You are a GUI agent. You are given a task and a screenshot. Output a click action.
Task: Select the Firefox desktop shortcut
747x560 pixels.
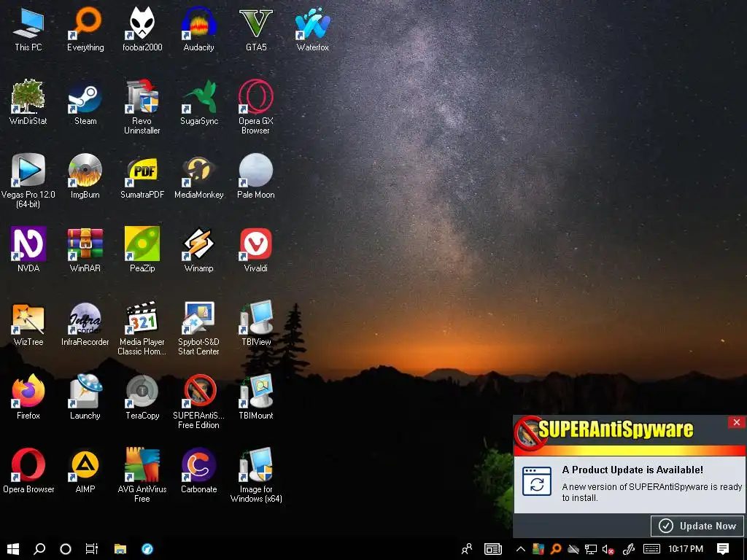28,397
